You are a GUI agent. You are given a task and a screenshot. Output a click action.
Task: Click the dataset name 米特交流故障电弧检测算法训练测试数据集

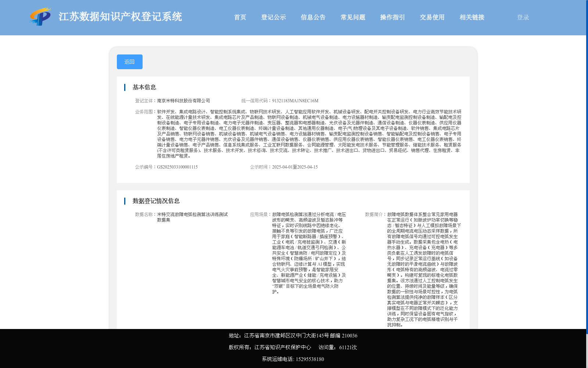192,217
